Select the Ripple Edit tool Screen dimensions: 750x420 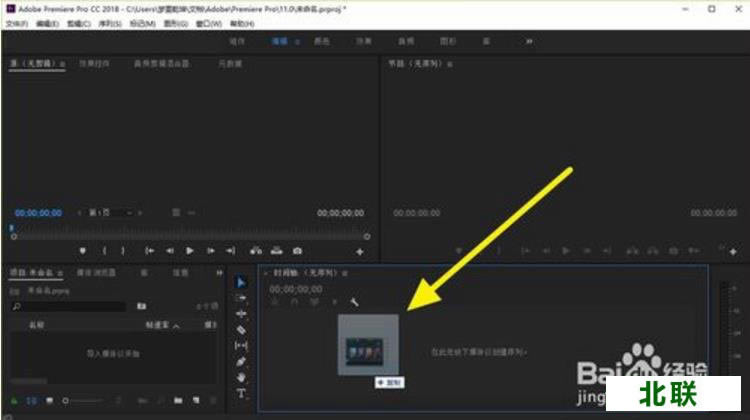coord(241,313)
